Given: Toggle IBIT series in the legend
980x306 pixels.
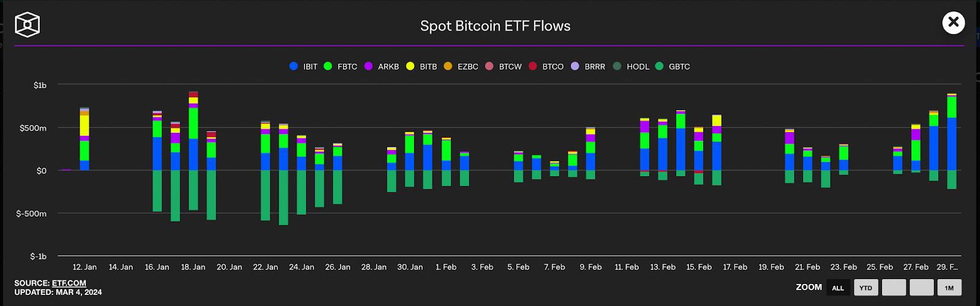Looking at the screenshot, I should point(304,66).
